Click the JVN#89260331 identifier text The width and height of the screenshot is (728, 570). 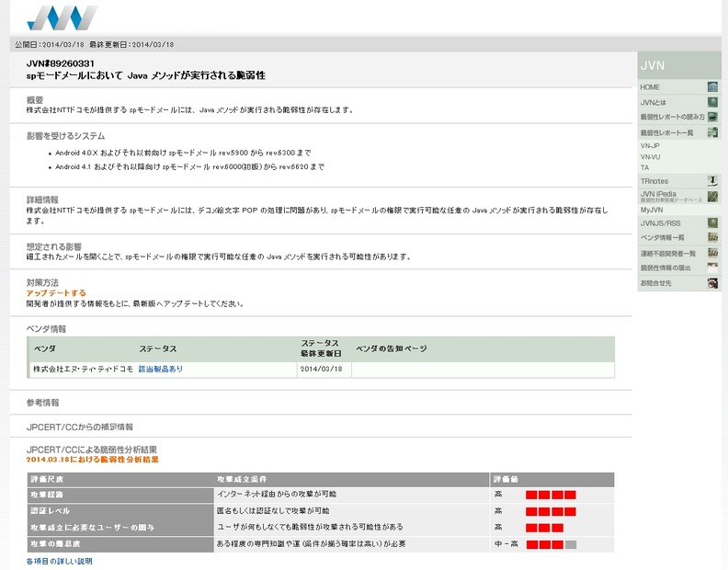61,63
